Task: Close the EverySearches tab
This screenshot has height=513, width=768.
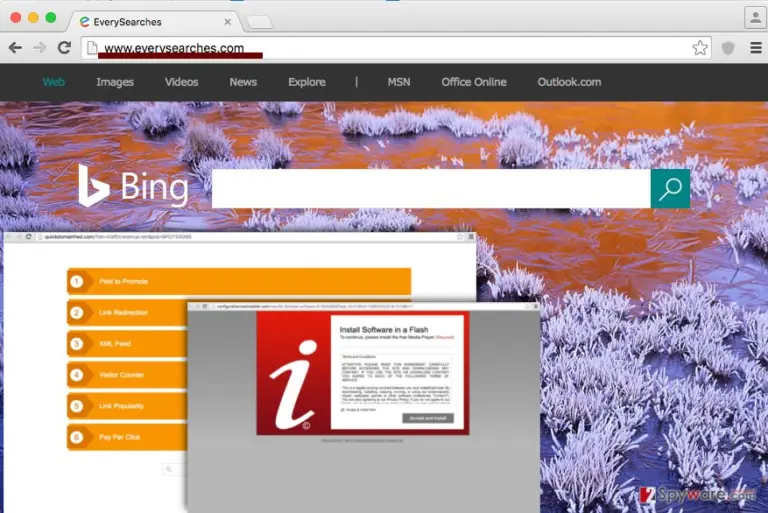Action: tap(227, 22)
